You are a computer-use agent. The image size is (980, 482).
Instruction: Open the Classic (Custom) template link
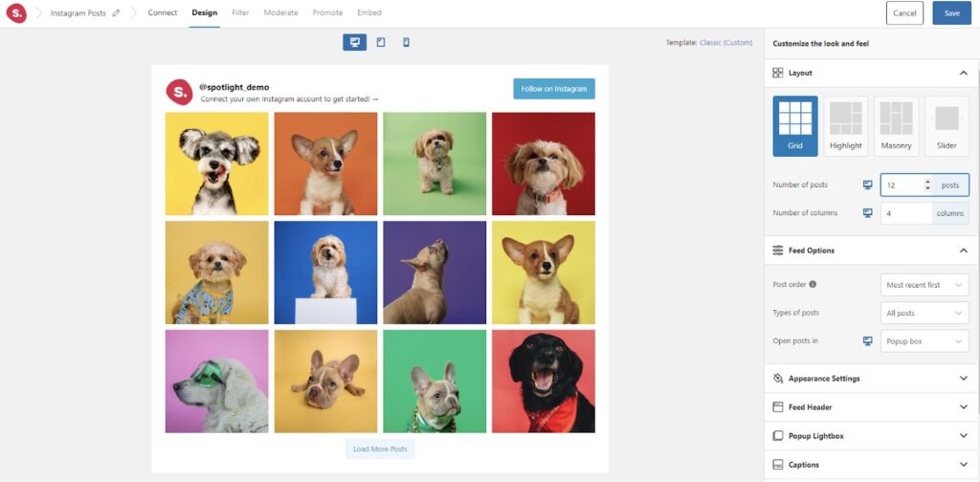pyautogui.click(x=726, y=42)
